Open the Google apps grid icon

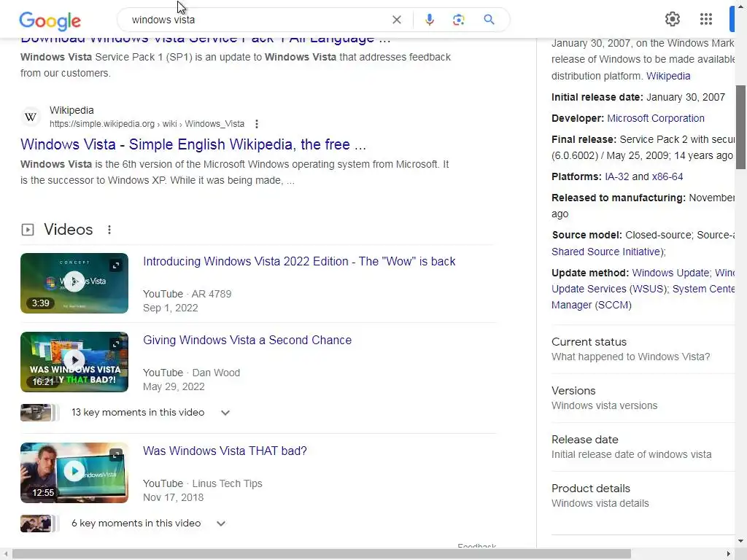point(706,19)
